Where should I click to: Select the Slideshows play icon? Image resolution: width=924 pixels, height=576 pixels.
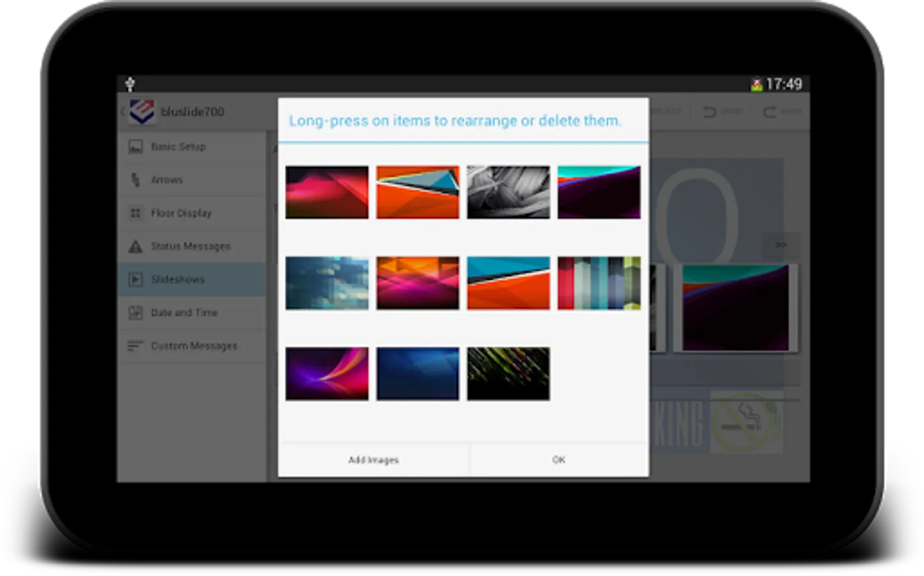(x=136, y=280)
